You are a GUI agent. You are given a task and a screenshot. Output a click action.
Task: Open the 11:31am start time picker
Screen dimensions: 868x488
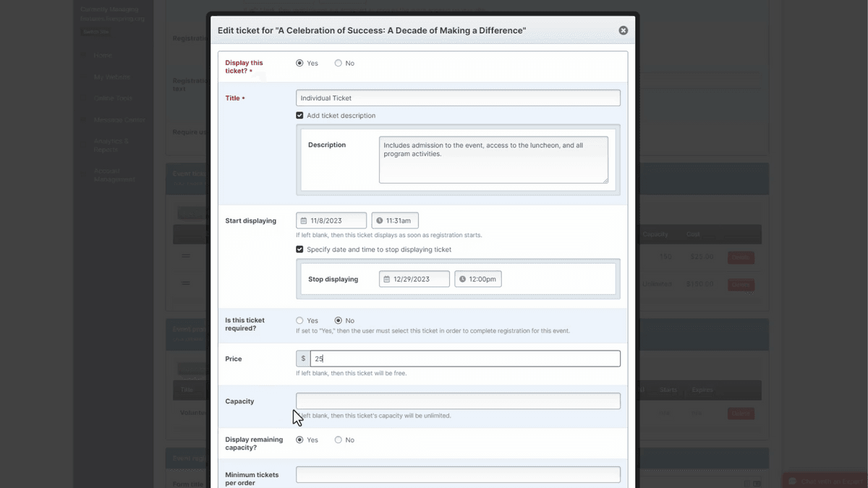(398, 221)
